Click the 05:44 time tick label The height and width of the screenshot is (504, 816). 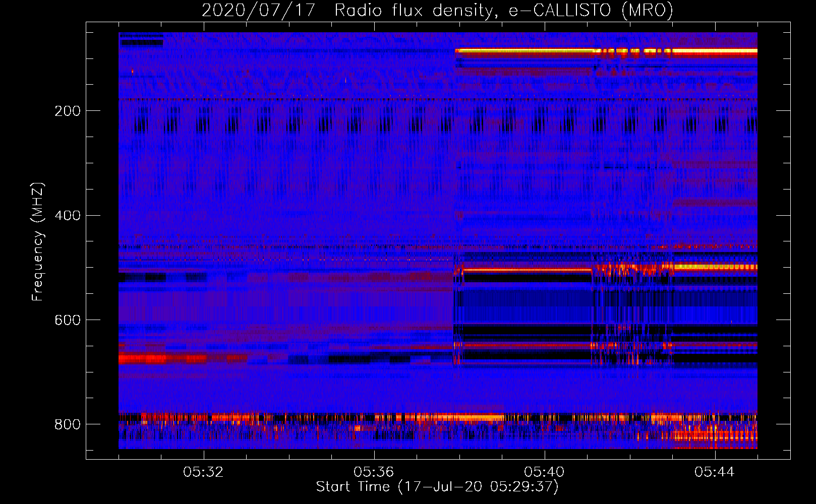(x=715, y=472)
